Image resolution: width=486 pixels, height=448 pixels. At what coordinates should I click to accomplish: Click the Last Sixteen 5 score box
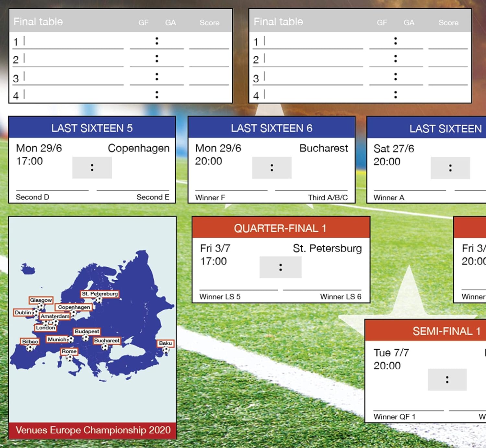pyautogui.click(x=92, y=168)
